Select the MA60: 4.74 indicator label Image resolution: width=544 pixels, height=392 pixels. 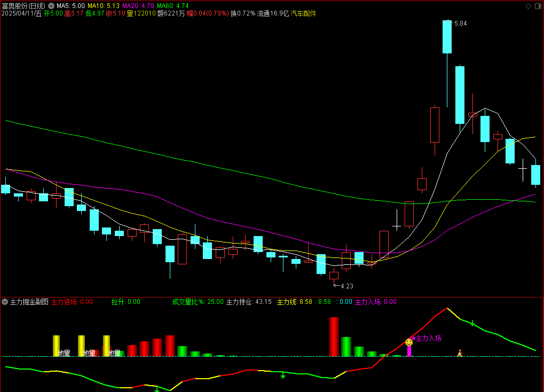173,6
